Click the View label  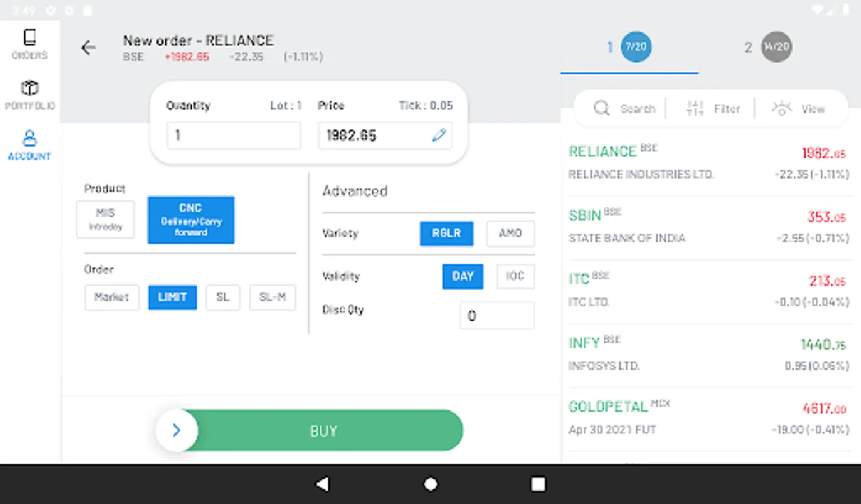coord(813,109)
